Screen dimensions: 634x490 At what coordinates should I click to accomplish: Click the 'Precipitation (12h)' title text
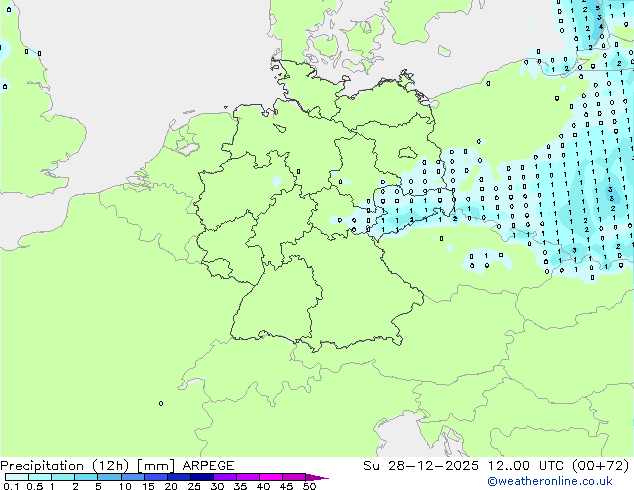click(x=64, y=466)
